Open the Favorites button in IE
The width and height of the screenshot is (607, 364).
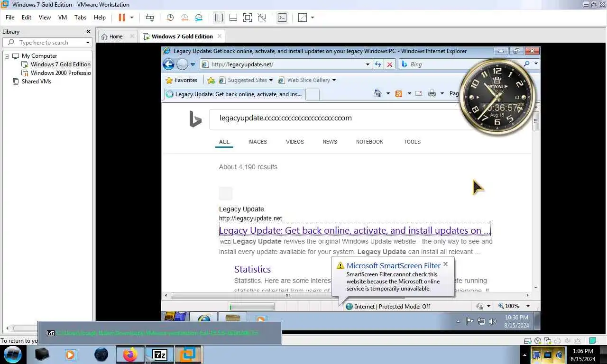(181, 80)
